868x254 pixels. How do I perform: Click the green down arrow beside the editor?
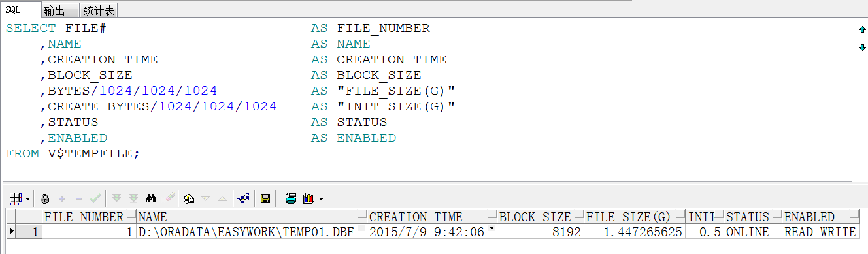[861, 48]
